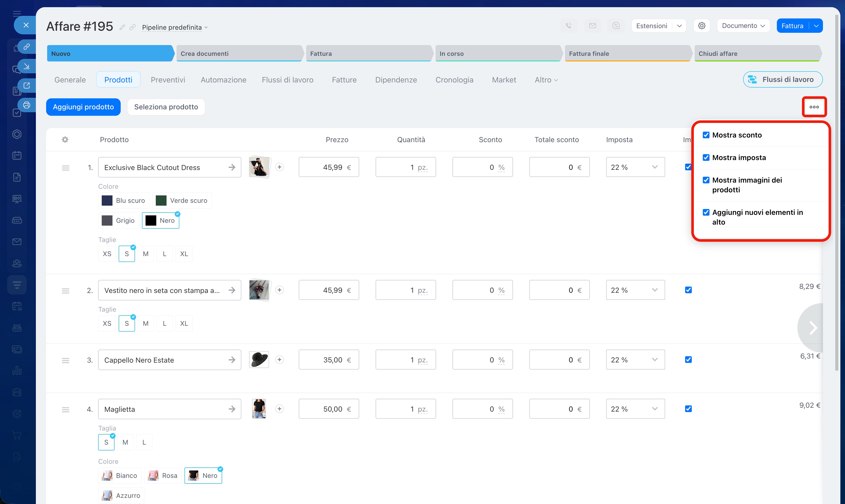Copy link icon next to deal title

[x=132, y=27]
